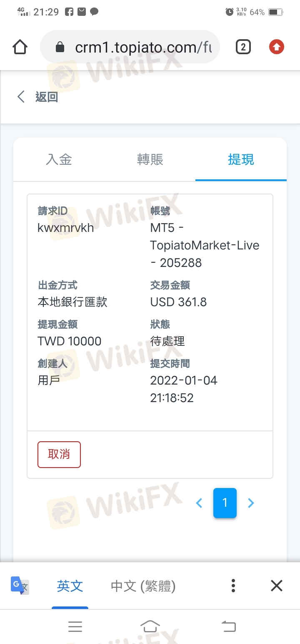Switch to the 入金 tab
Screen dimensions: 300x644
59,159
